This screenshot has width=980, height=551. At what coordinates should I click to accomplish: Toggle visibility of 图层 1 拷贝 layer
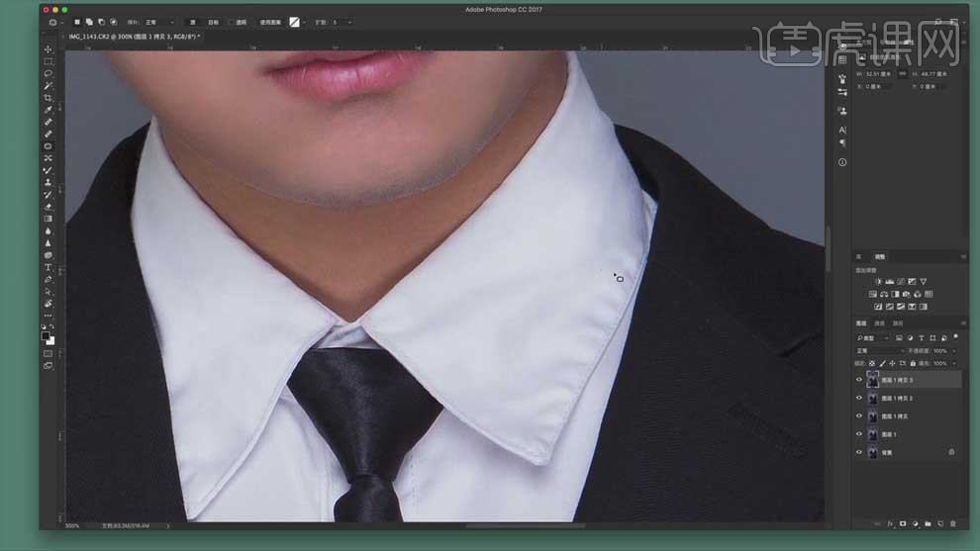coord(859,416)
